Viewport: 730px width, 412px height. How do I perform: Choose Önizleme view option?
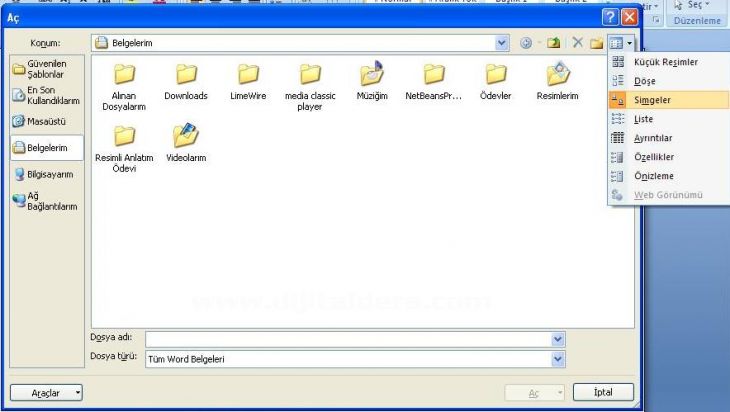669,176
